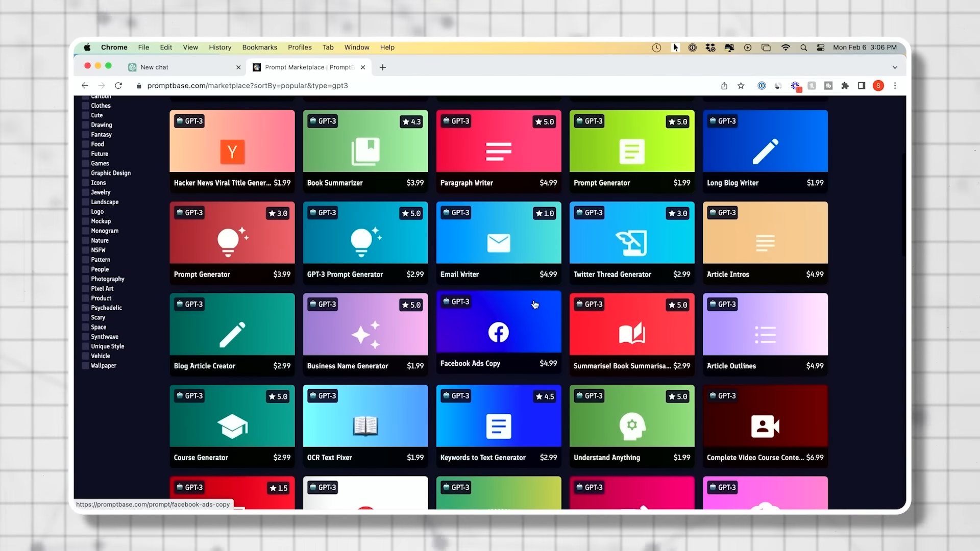Enable the Pixel Art filter checkbox
This screenshot has width=980, height=551.
86,289
